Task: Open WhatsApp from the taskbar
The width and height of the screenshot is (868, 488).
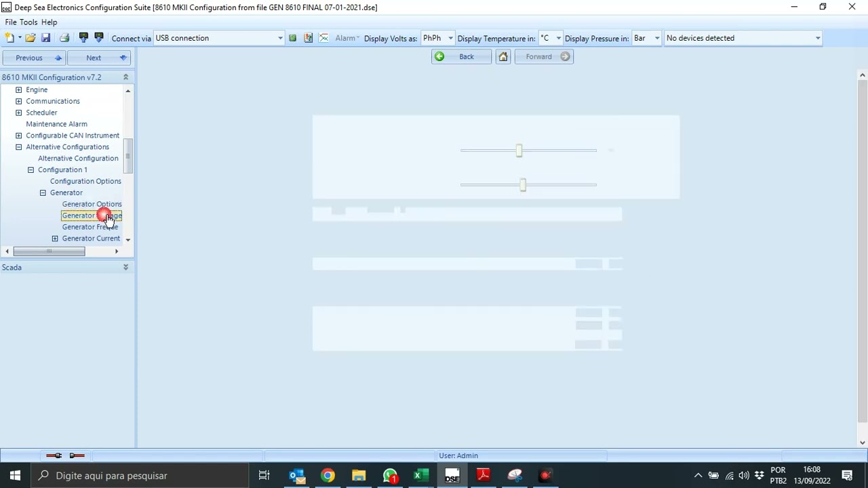Action: [390, 476]
